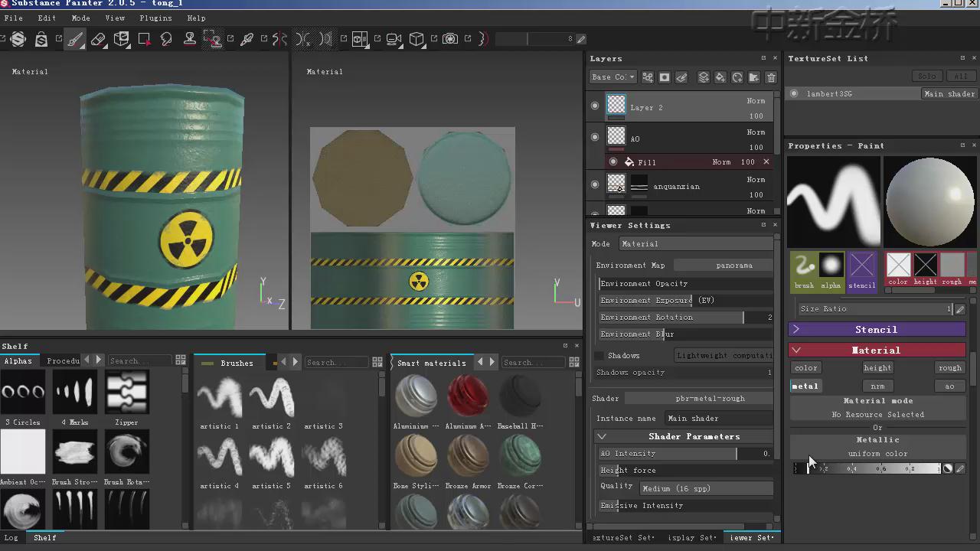Click the camera view icon
980x551 pixels.
(x=394, y=39)
